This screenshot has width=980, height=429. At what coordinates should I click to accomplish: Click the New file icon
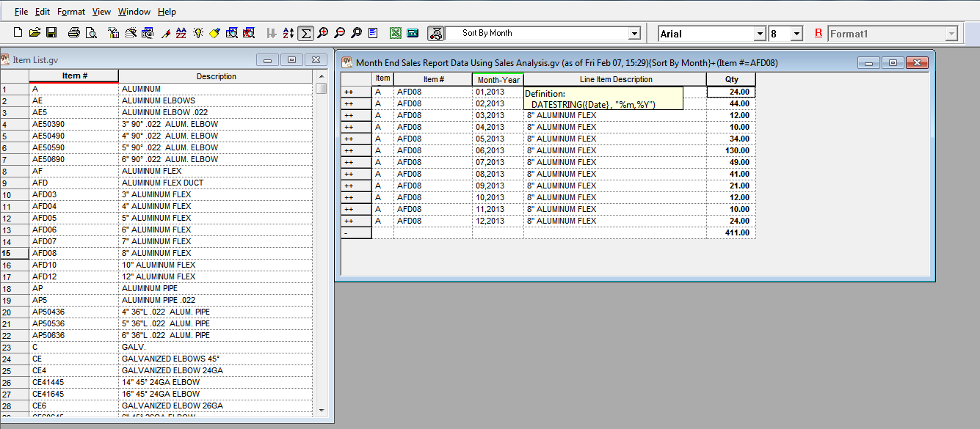(19, 33)
